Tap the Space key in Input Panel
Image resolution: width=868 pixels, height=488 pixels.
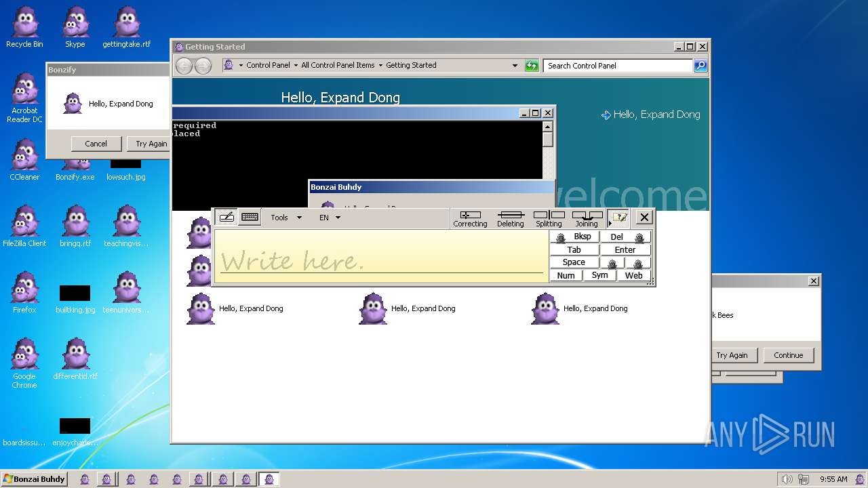pos(574,262)
